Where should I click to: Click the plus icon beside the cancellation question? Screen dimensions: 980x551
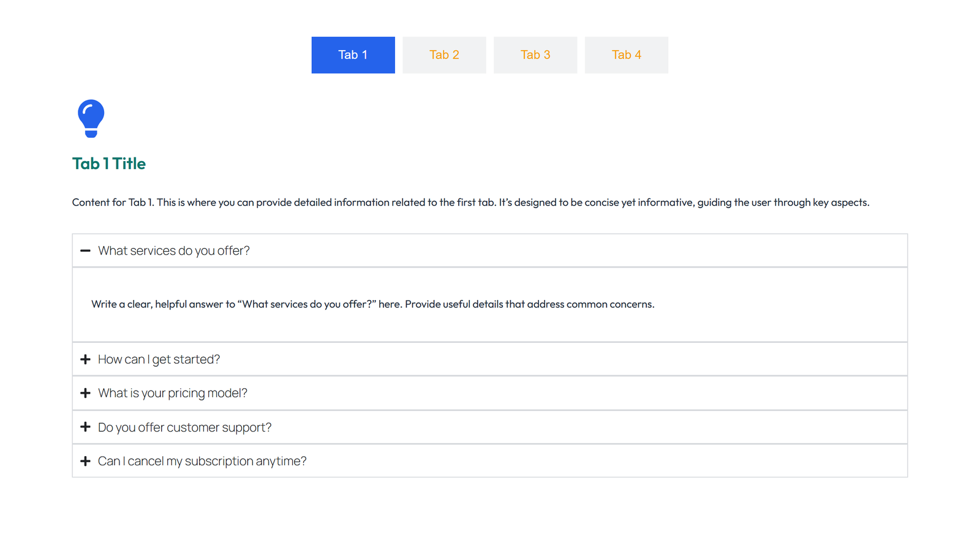tap(86, 460)
